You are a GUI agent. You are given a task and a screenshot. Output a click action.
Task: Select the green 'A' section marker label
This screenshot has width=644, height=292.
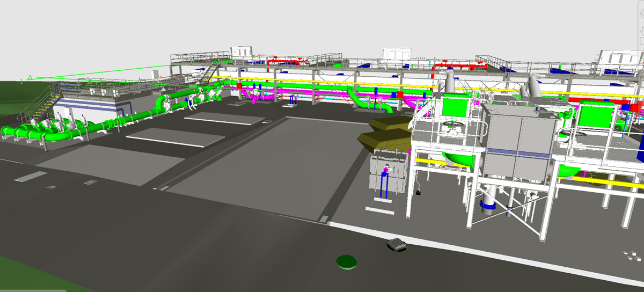(30, 78)
